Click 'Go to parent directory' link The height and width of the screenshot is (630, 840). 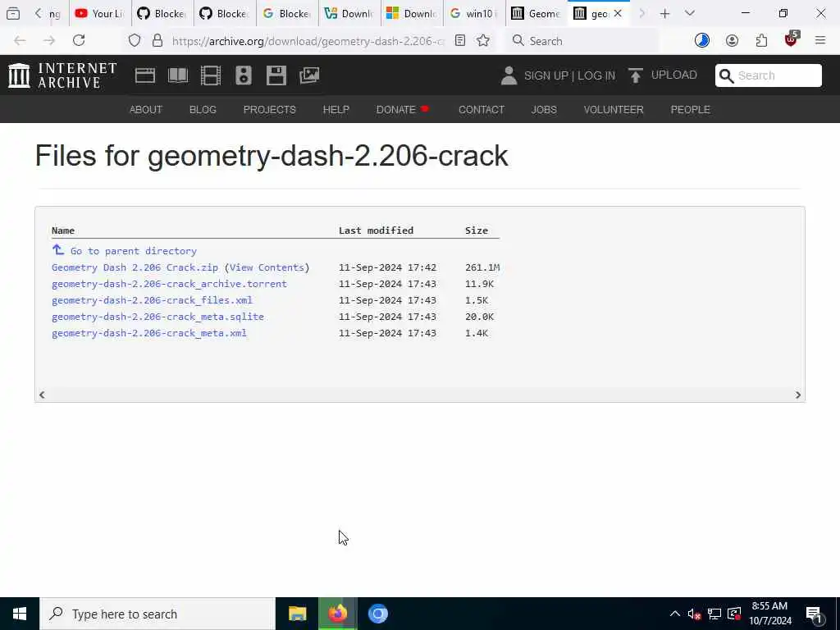click(134, 251)
